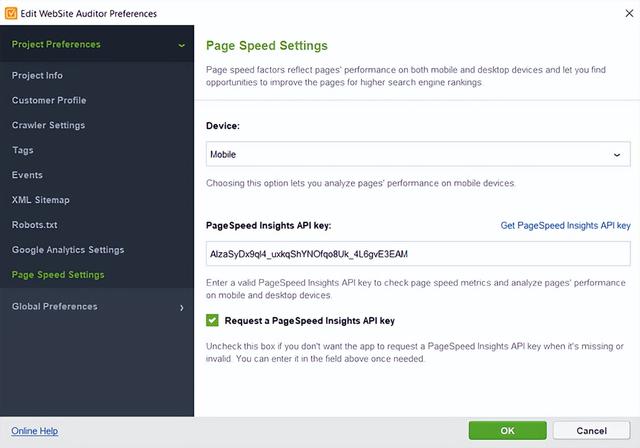Select Page Speed Settings item

click(x=58, y=275)
